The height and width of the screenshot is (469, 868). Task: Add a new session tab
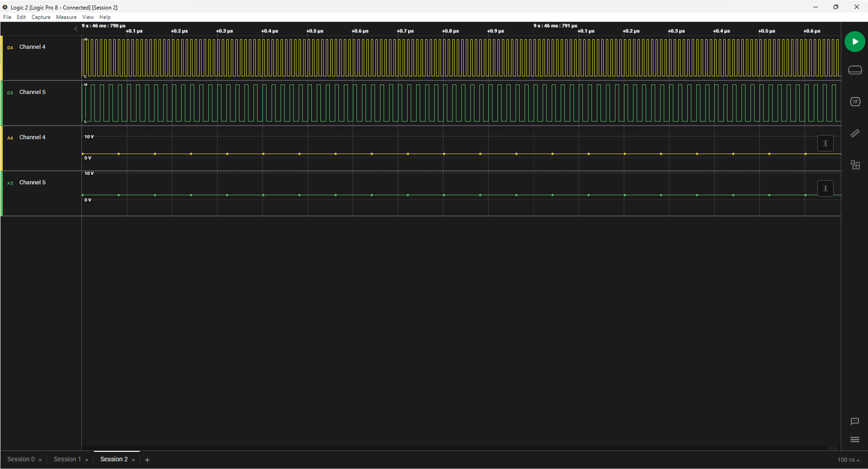(x=147, y=460)
